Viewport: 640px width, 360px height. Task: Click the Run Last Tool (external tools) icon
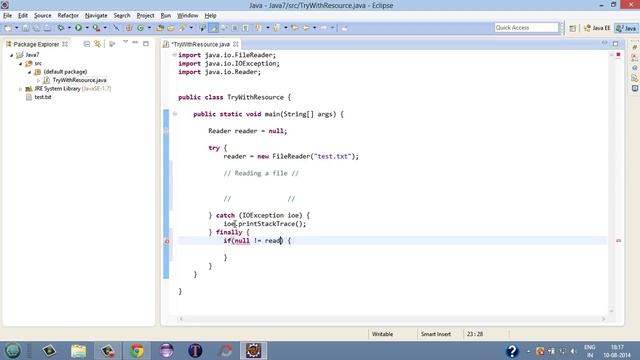pos(96,28)
